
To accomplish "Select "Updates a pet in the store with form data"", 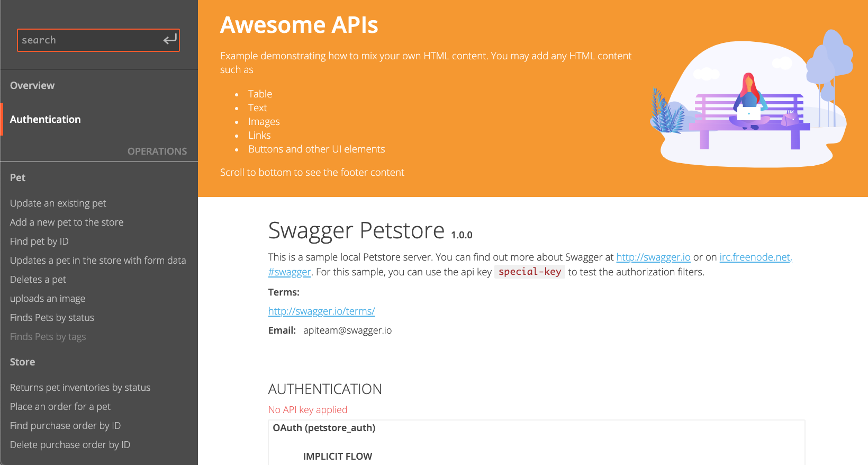I will click(x=98, y=261).
